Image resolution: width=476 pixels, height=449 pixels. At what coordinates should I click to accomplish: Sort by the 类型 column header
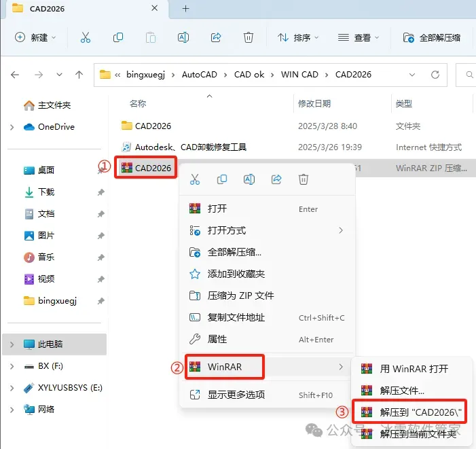pyautogui.click(x=404, y=104)
